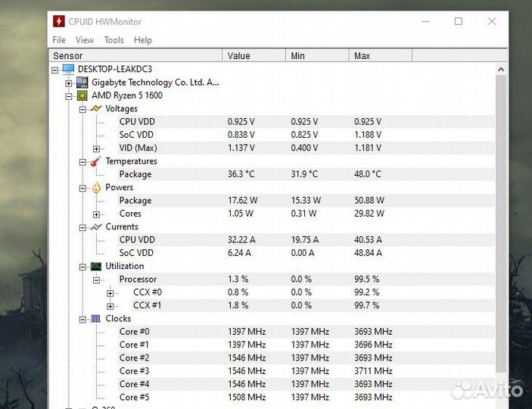The width and height of the screenshot is (532, 409).
Task: Select the Core #2 clock row
Action: [306, 358]
